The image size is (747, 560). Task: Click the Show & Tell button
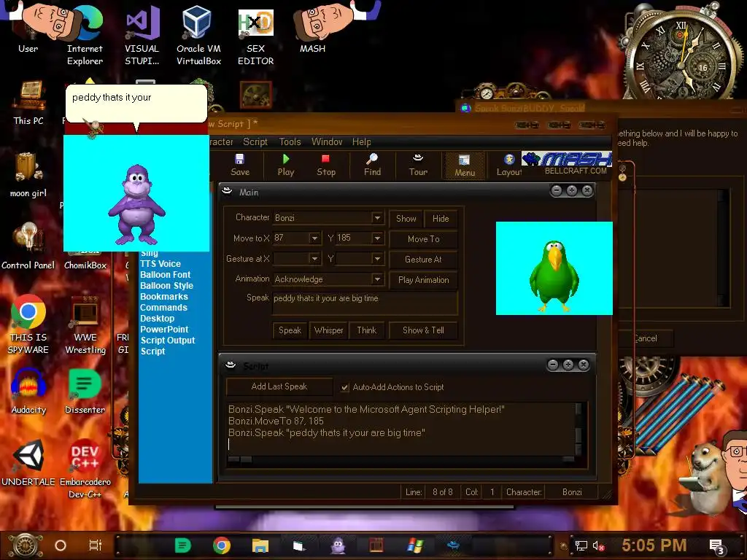pyautogui.click(x=424, y=330)
